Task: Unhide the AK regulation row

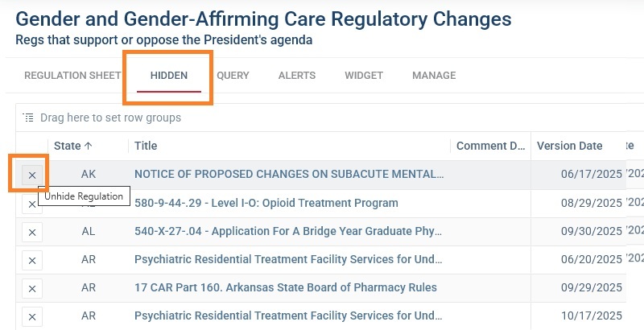Action: pyautogui.click(x=32, y=175)
